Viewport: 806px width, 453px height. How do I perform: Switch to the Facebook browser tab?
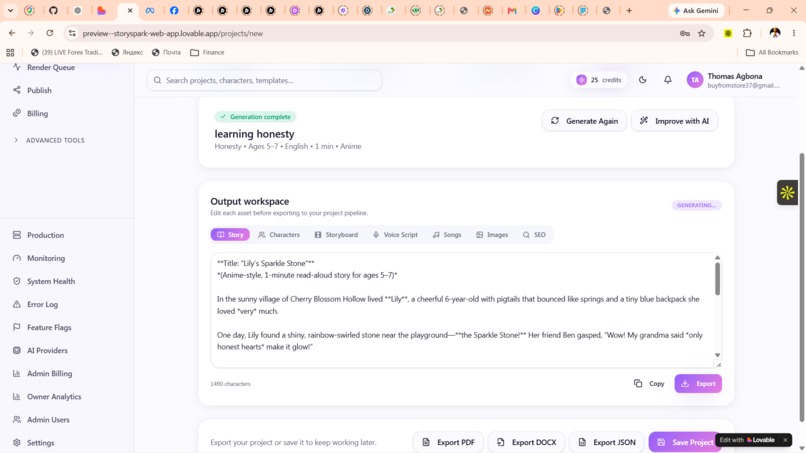174,10
